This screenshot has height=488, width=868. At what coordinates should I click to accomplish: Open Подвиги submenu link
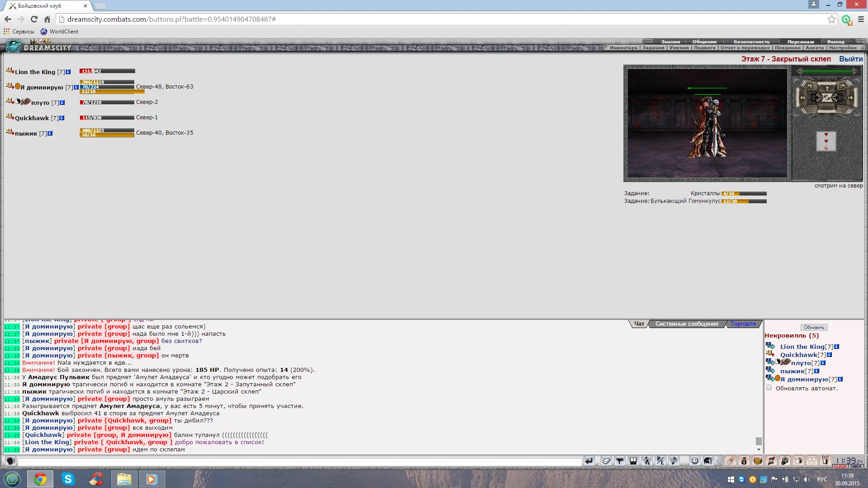[705, 47]
